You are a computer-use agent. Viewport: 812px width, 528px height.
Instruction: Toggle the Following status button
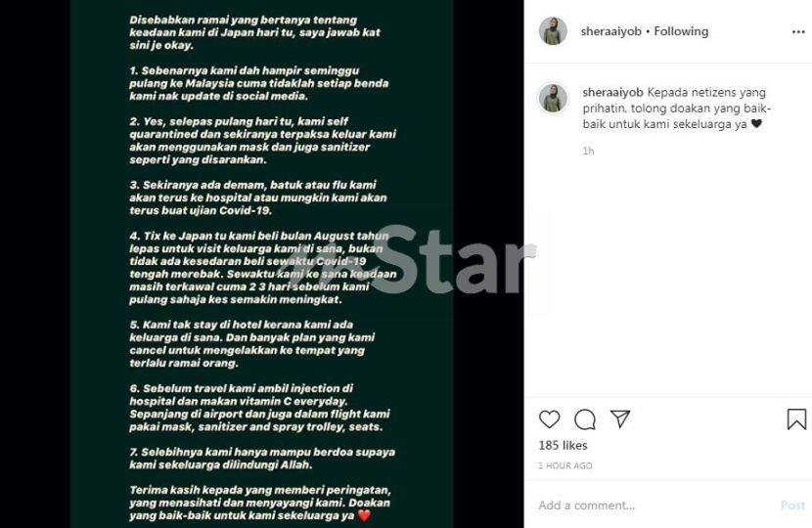[x=681, y=31]
